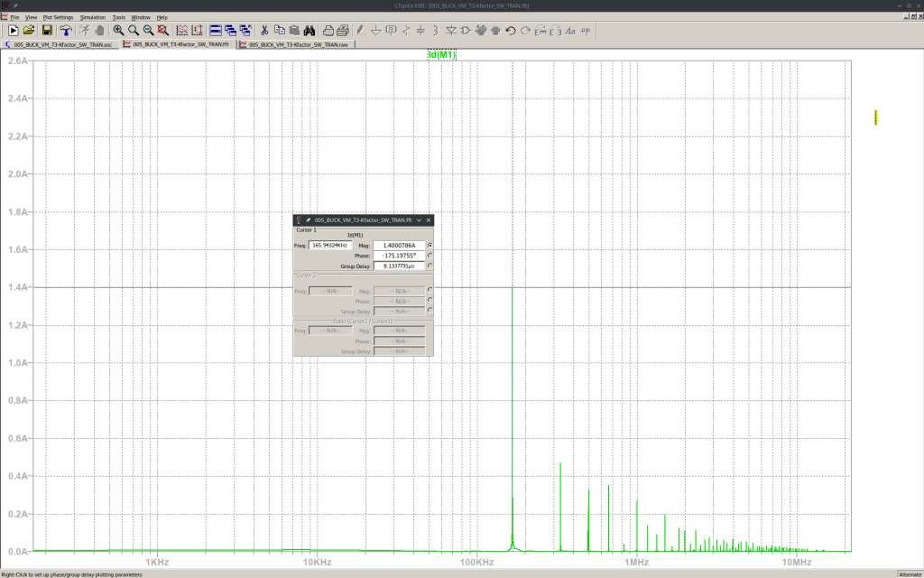
Task: Open Control Panel via hammer icon
Action: [x=65, y=30]
